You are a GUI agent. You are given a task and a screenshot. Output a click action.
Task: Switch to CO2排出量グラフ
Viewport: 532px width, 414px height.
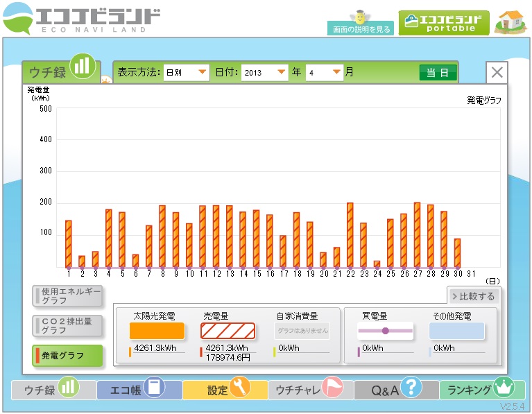tap(67, 326)
